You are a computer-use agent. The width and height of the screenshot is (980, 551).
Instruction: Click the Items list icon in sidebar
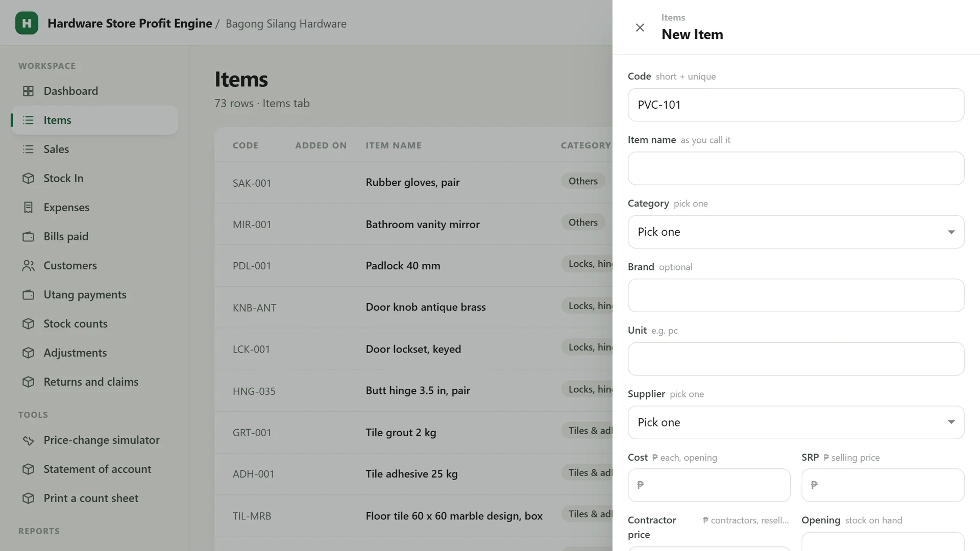[x=29, y=120]
